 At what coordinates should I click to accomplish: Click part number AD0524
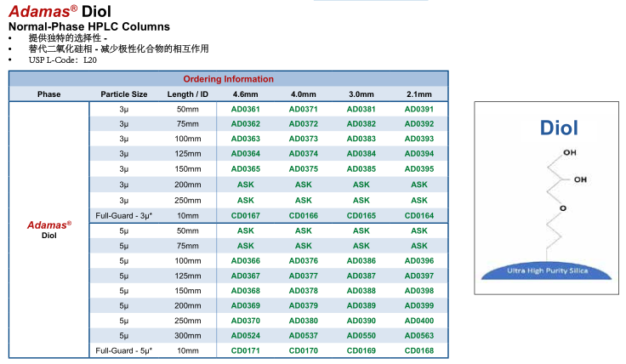point(245,336)
